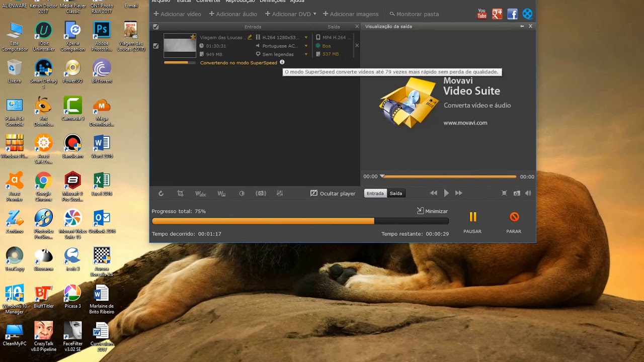Screen dimensions: 644x362
Task: Click Adicionar vídeo
Action: click(x=177, y=14)
